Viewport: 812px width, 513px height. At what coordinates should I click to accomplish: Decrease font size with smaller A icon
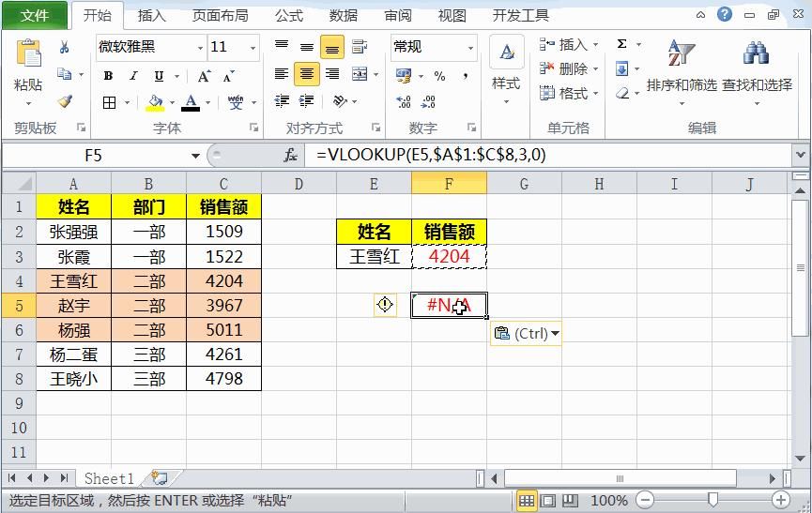pyautogui.click(x=228, y=77)
